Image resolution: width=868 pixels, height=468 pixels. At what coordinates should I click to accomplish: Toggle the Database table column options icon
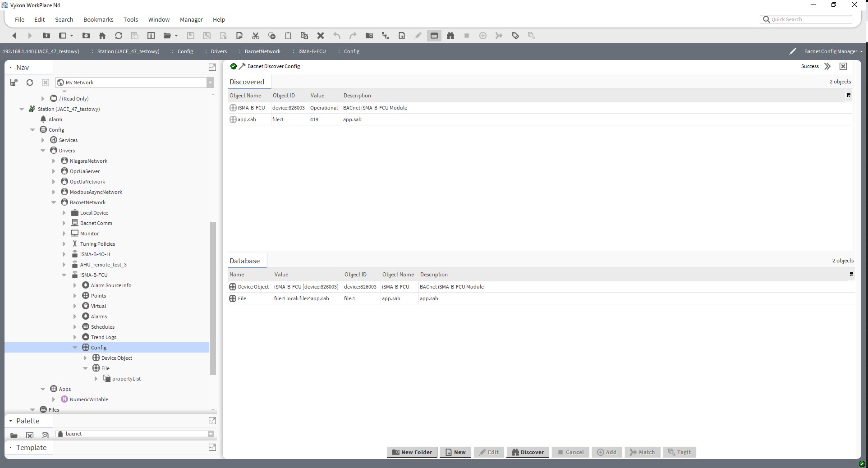point(851,274)
